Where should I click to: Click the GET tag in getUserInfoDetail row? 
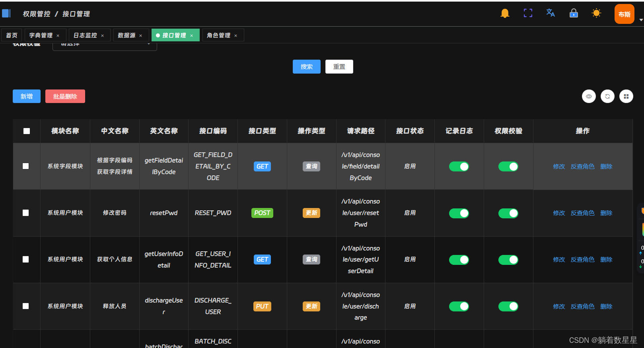coord(262,259)
